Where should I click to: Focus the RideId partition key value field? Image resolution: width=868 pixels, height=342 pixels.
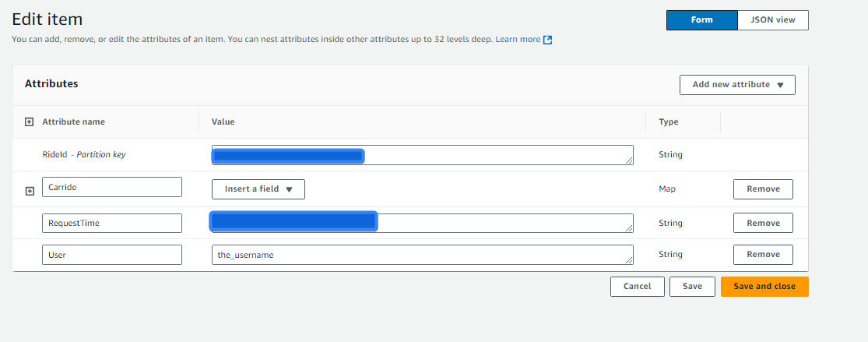423,155
